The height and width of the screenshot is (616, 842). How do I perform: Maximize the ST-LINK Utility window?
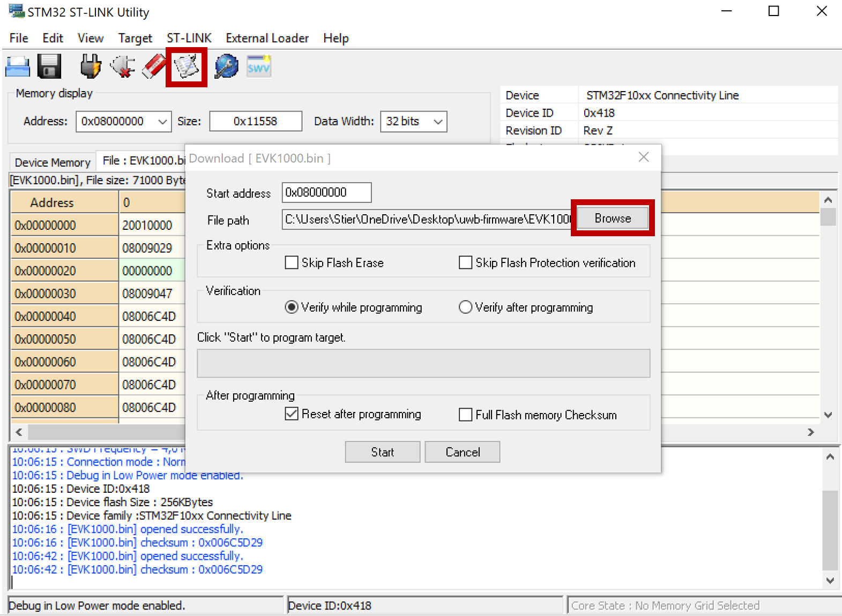773,11
